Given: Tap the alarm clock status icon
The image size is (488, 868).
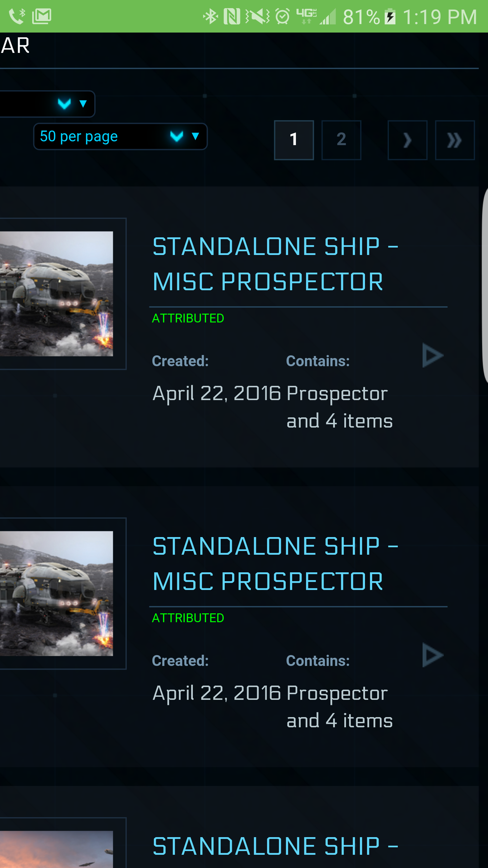Looking at the screenshot, I should pyautogui.click(x=282, y=16).
